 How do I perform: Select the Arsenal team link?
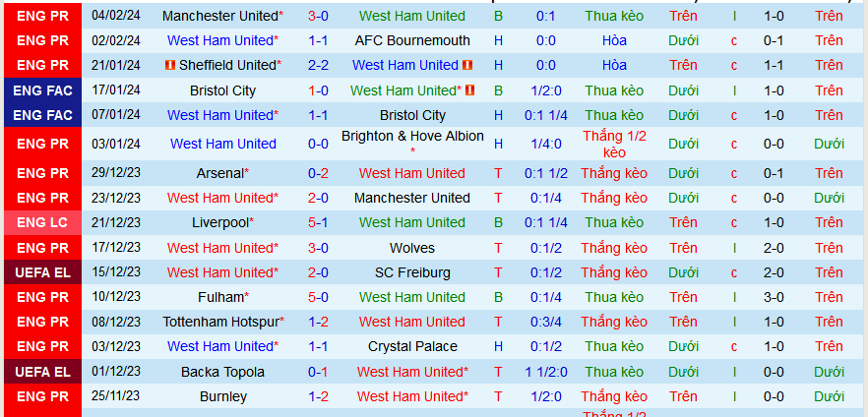(219, 173)
